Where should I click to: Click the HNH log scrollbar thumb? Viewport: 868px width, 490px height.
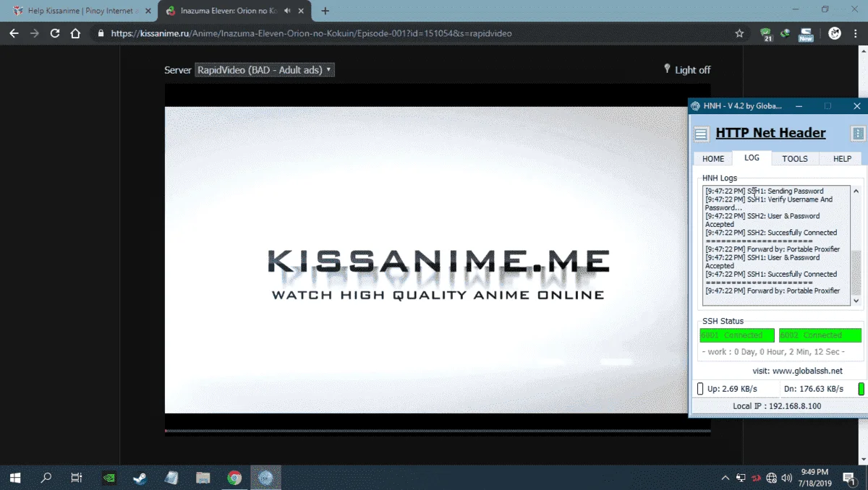[856, 271]
